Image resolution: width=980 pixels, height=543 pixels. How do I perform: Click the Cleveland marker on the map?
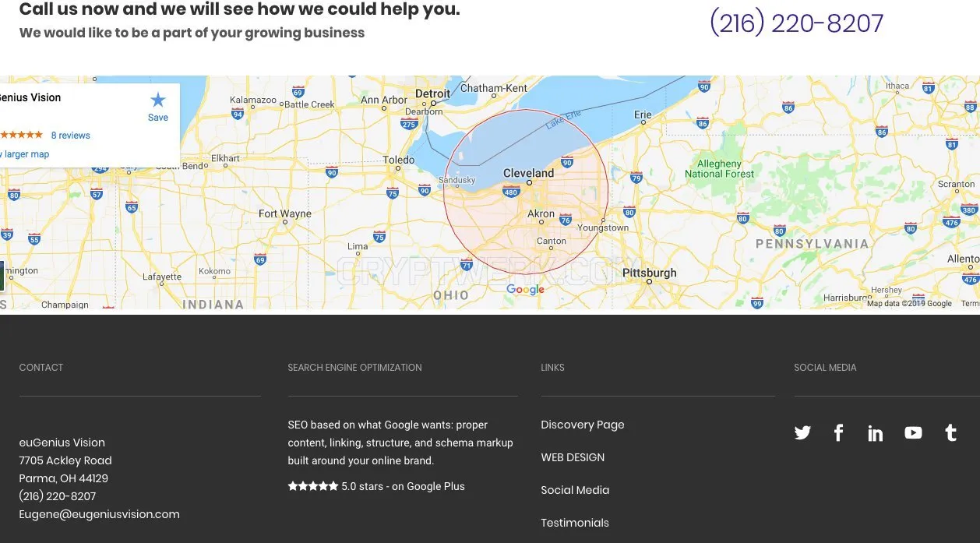(529, 182)
